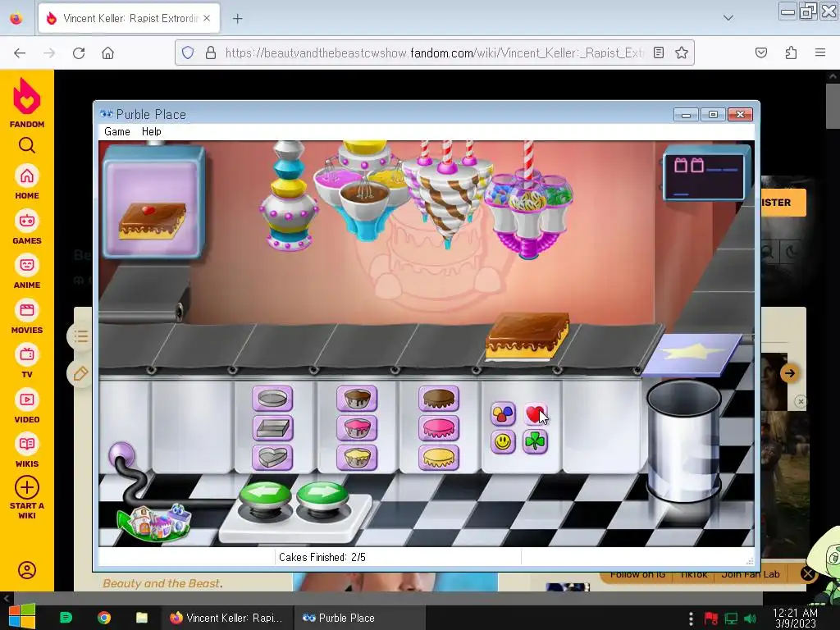This screenshot has width=840, height=630.
Task: Open TV section in Fandom sidebar
Action: pyautogui.click(x=27, y=361)
